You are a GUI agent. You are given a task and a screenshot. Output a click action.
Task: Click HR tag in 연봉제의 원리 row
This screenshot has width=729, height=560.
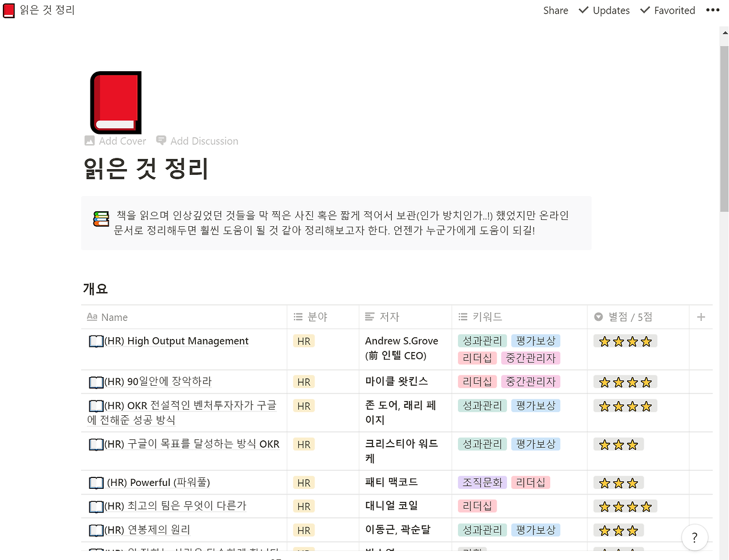(304, 530)
